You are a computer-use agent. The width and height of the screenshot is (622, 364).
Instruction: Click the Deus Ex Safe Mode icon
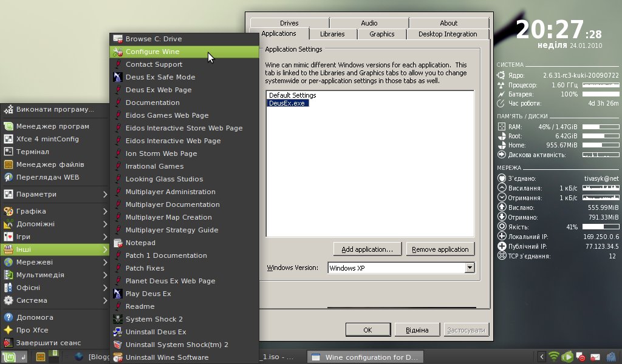coord(118,77)
